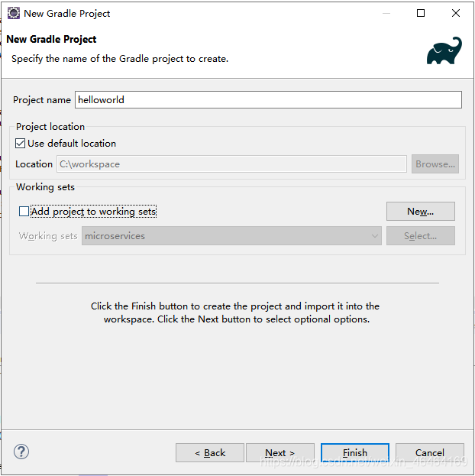Cancel the New Gradle Project wizard
The image size is (475, 476).
(429, 453)
